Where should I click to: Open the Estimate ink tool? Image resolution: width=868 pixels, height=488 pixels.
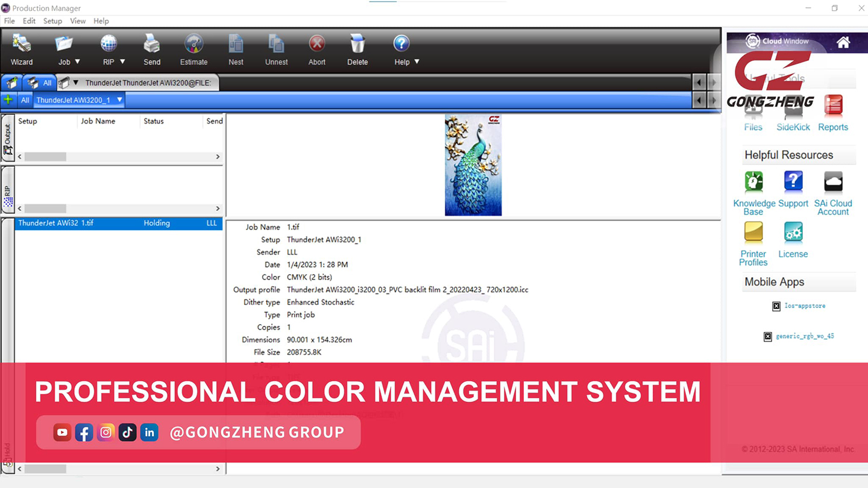(x=193, y=50)
